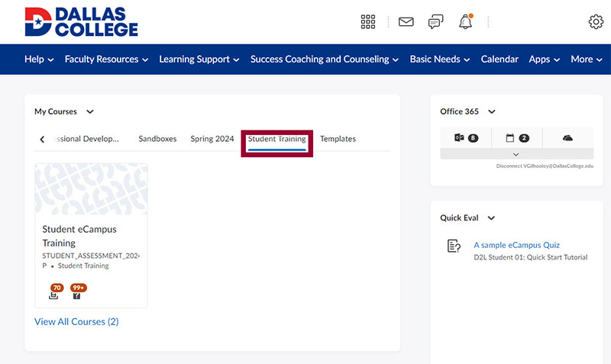Expand the Learning Support menu
The height and width of the screenshot is (364, 611).
coord(199,60)
